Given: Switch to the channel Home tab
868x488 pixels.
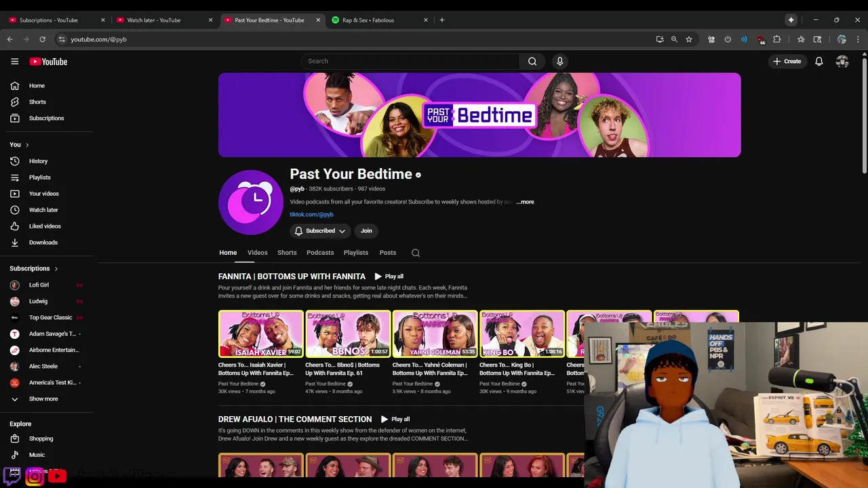Looking at the screenshot, I should [x=228, y=253].
